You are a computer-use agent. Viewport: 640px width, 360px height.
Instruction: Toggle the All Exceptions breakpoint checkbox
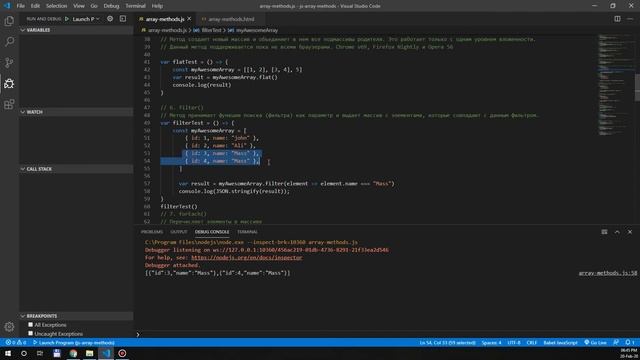[31, 324]
